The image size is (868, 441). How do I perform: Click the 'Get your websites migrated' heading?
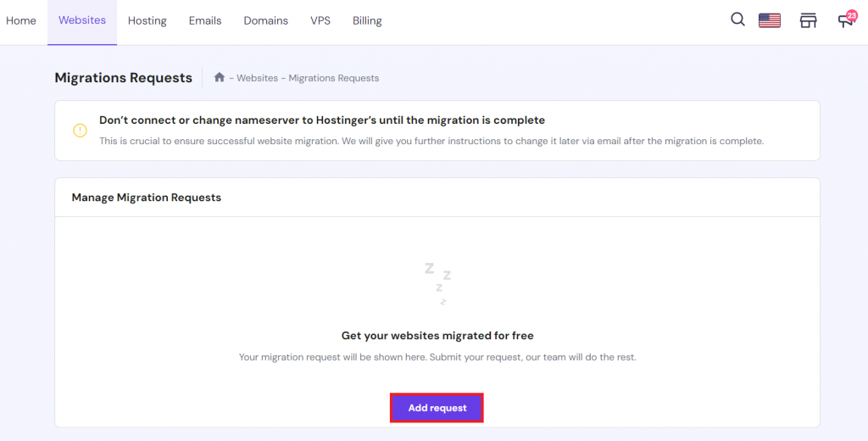(x=437, y=336)
